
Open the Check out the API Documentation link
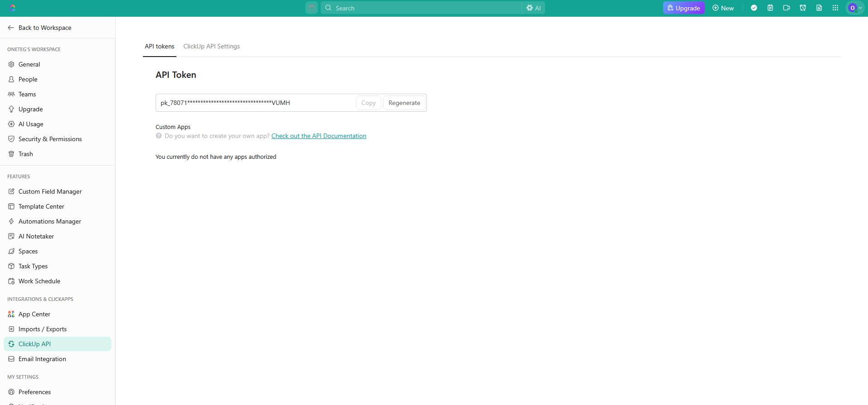(318, 136)
